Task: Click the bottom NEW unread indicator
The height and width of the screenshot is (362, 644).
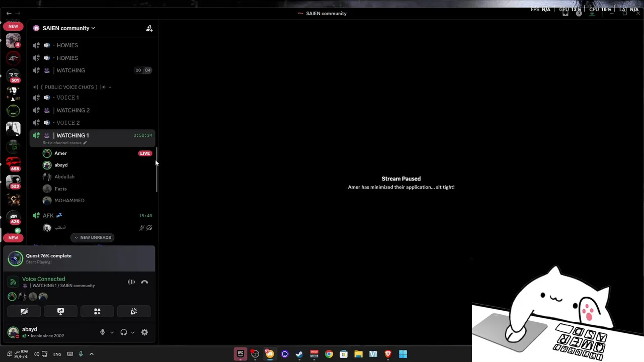Action: coord(13,237)
